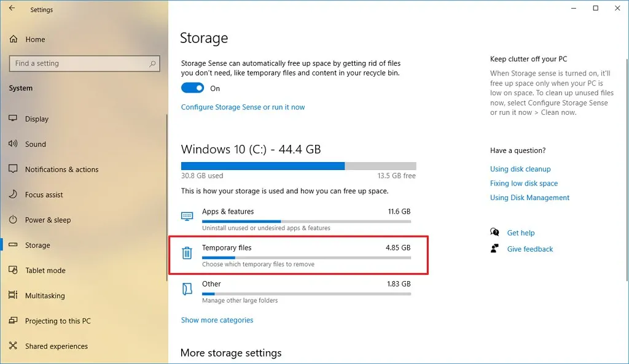Select Fixing low disk space
629x364 pixels.
point(524,183)
